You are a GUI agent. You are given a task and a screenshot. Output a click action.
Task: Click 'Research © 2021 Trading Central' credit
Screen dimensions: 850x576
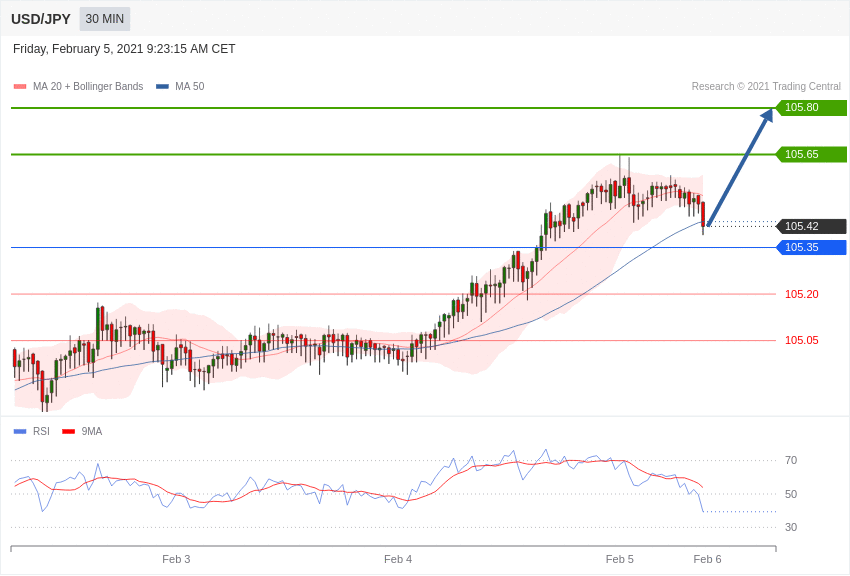[x=766, y=86]
